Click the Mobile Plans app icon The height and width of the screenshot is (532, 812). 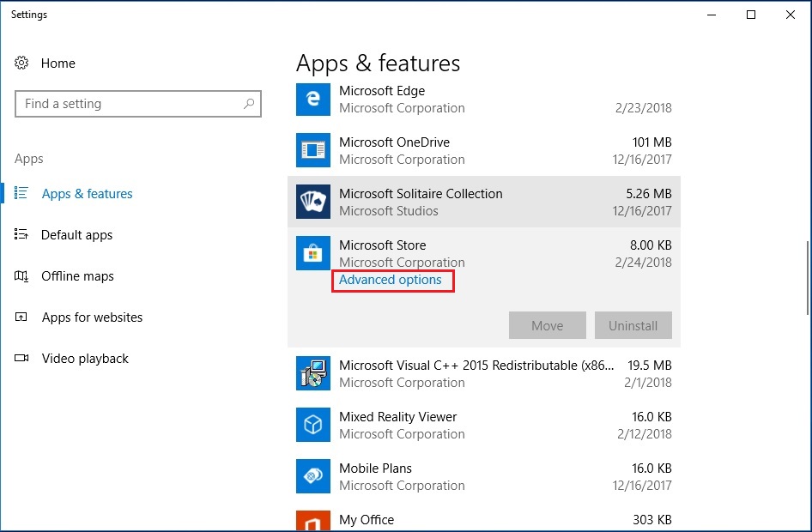point(312,476)
